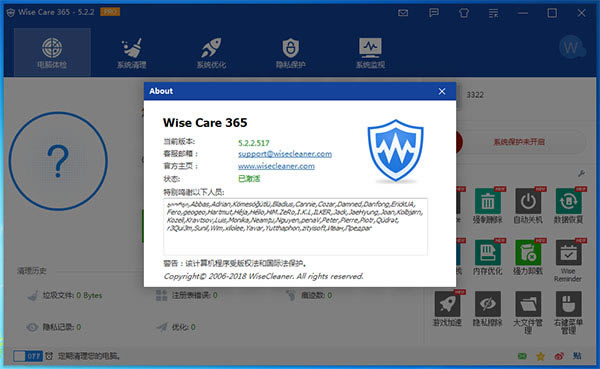
Task: Visit the www.wisecleaner.com homepage link
Action: [x=276, y=166]
